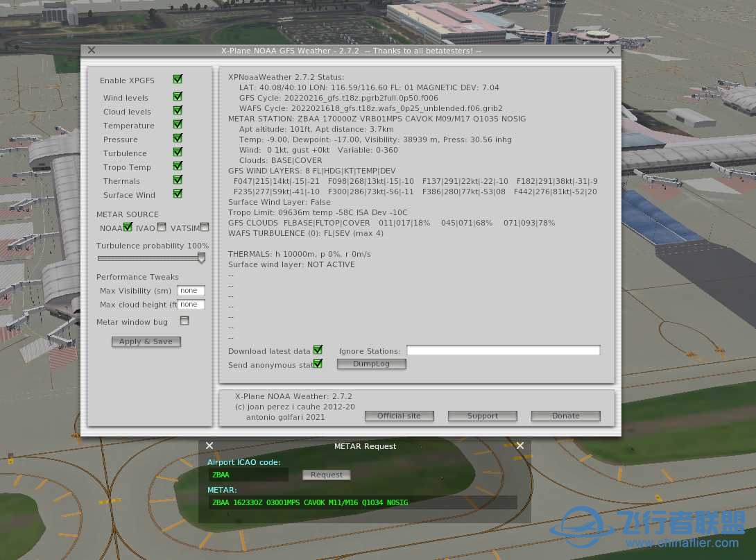
Task: Click the GFS CLOUDS status line
Action: pos(391,223)
